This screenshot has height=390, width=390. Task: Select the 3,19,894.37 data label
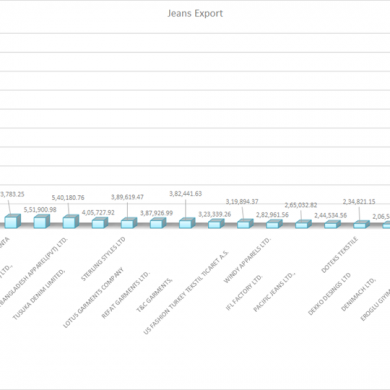(x=242, y=202)
